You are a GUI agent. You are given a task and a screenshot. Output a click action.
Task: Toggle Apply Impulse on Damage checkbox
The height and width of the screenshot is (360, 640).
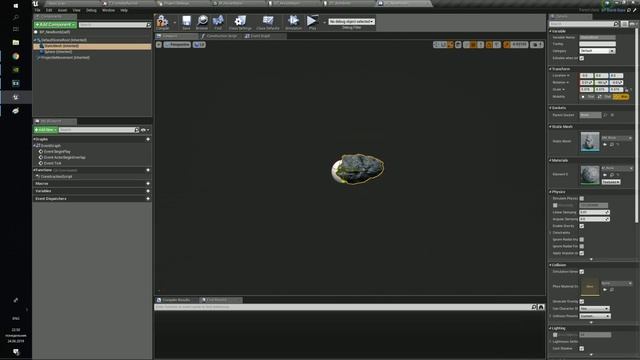582,253
